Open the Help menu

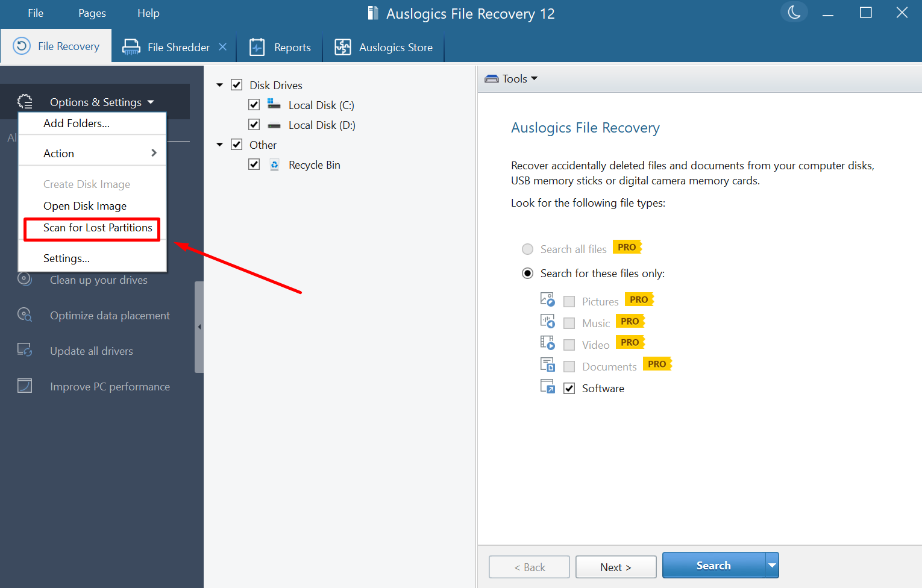point(148,13)
